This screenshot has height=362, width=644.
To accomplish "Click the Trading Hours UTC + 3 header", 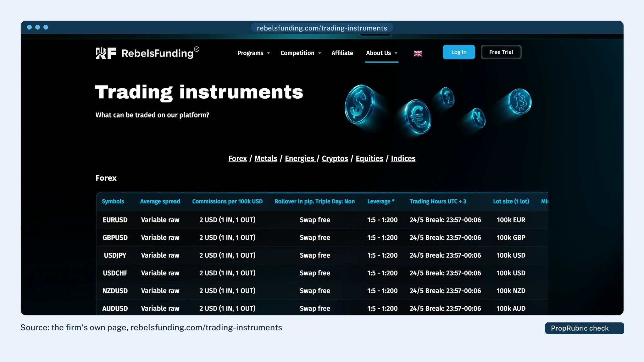I will [x=438, y=201].
